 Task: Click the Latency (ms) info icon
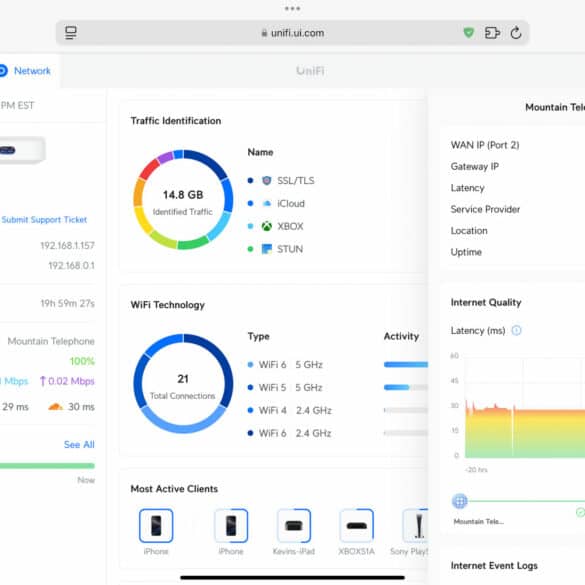[516, 330]
